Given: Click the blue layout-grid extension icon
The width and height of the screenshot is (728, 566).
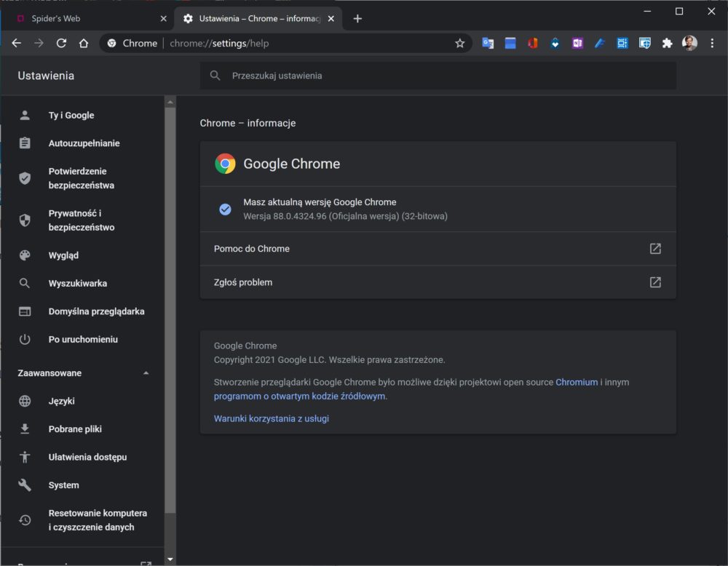Looking at the screenshot, I should 622,43.
